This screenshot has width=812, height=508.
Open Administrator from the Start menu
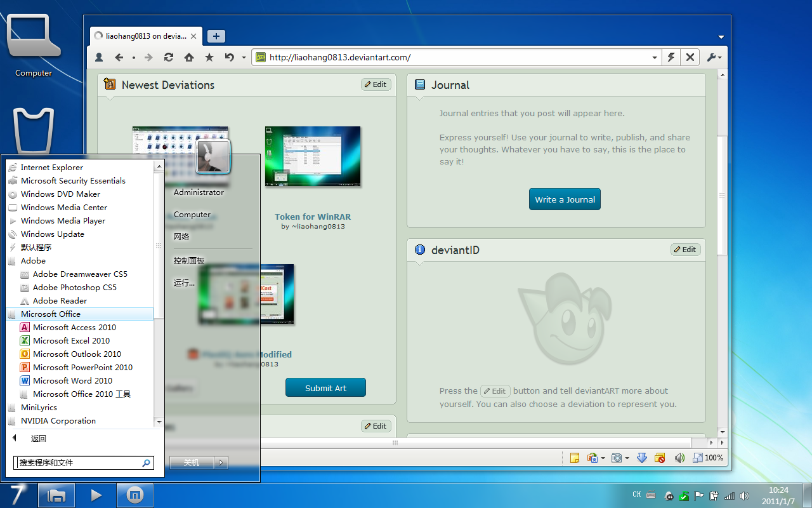[199, 192]
